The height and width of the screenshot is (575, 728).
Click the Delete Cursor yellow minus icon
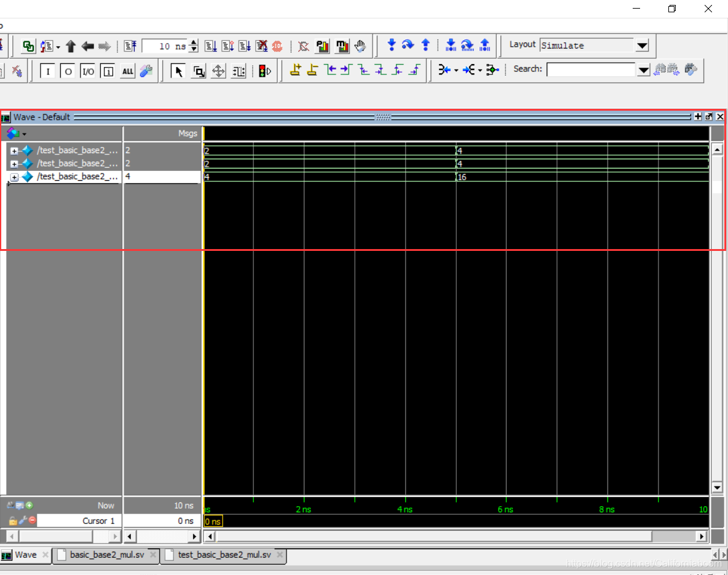[313, 70]
